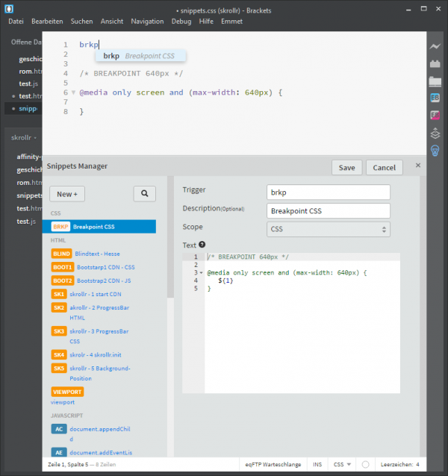Open the Datei menu
The image size is (448, 476).
coord(16,22)
